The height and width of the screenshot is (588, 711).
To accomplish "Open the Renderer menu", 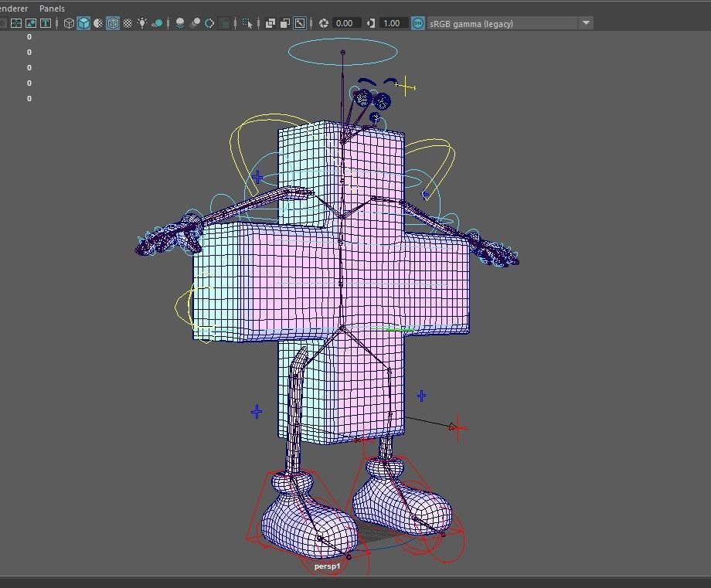I will 14,8.
